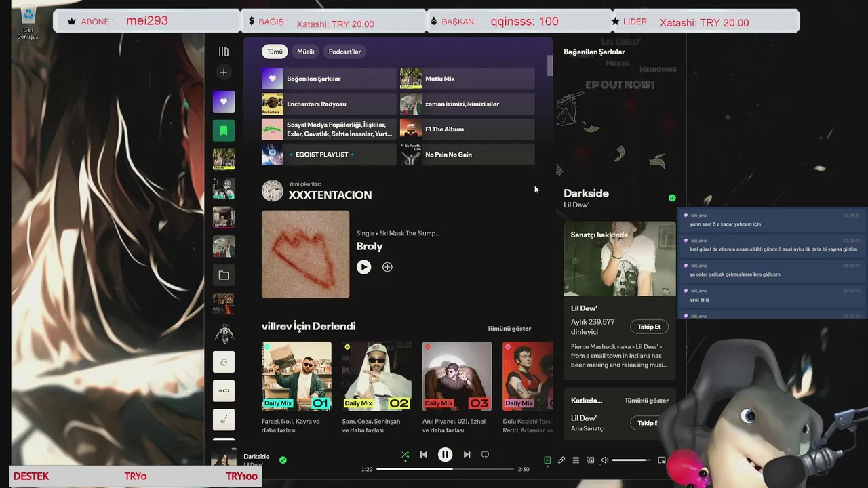Screen dimensions: 868x488
Task: Click main content vertical scrollbar
Action: tap(550, 66)
